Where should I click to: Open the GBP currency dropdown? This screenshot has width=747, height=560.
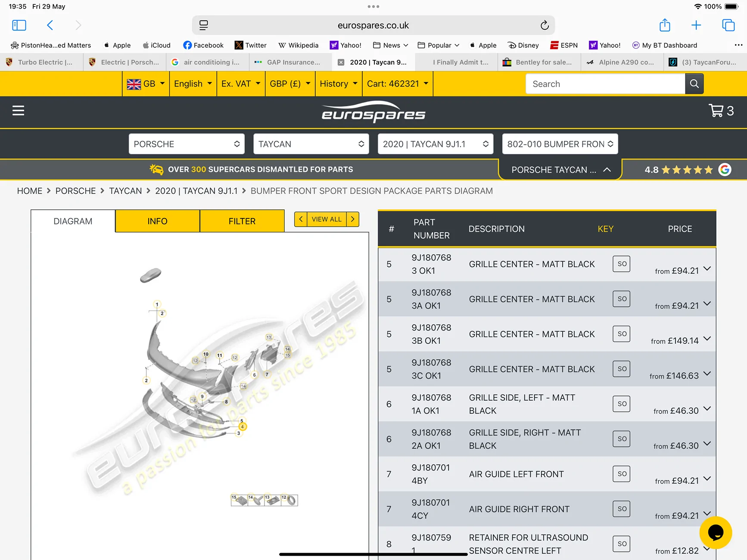(x=290, y=84)
